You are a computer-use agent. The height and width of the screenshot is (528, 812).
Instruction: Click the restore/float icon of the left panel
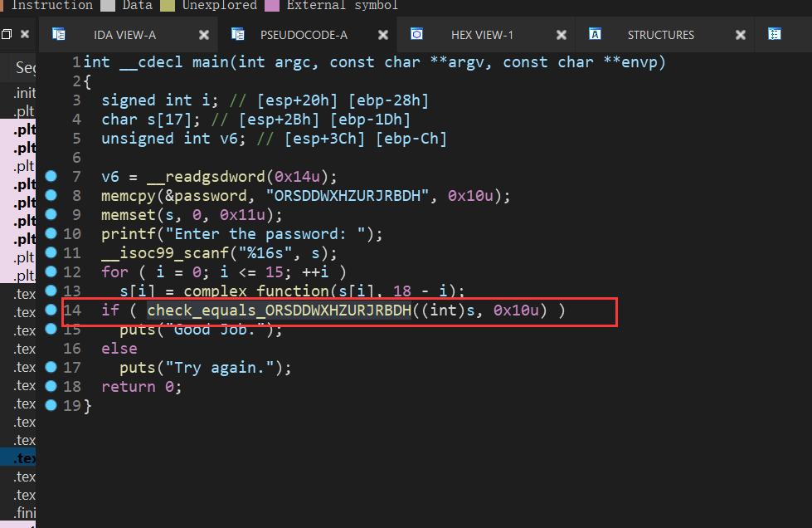click(x=6, y=34)
